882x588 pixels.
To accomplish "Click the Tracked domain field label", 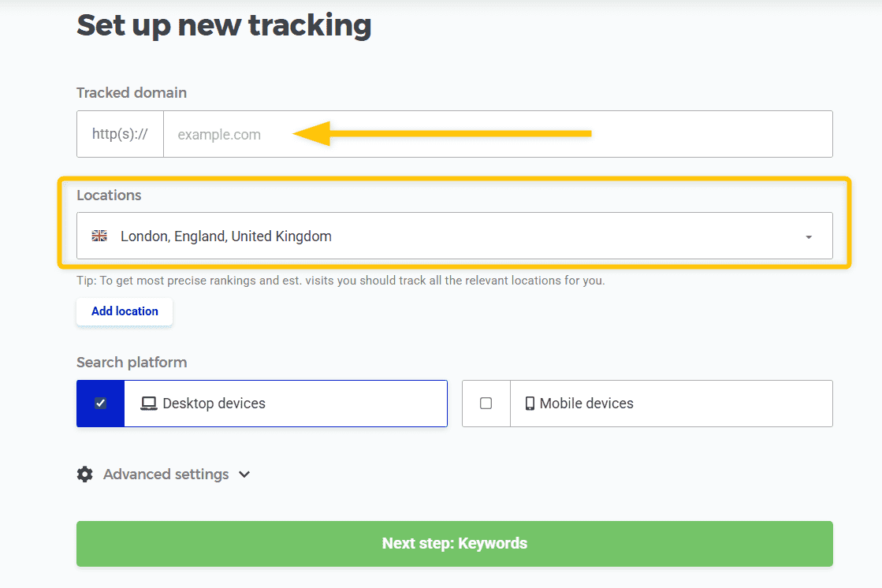I will pyautogui.click(x=132, y=93).
